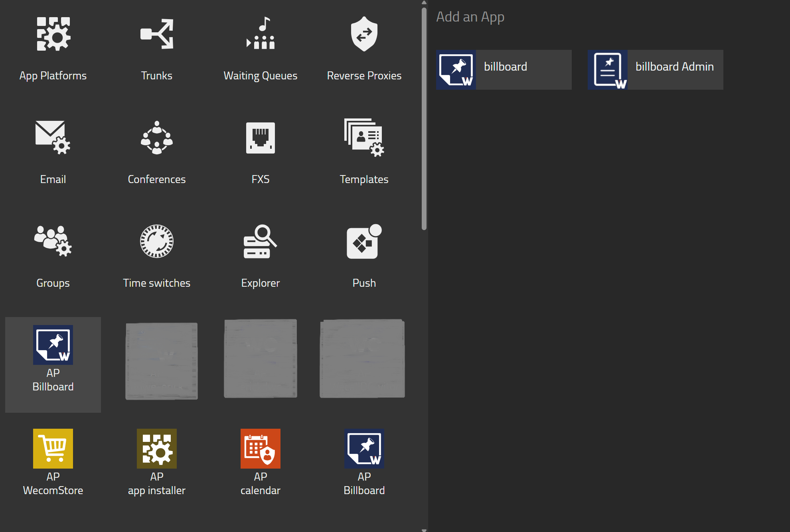Open the AP app installer icon
The image size is (790, 532).
156,449
